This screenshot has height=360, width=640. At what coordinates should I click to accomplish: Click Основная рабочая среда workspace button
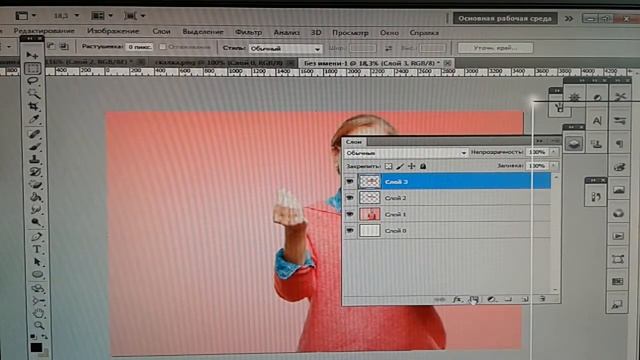click(504, 18)
